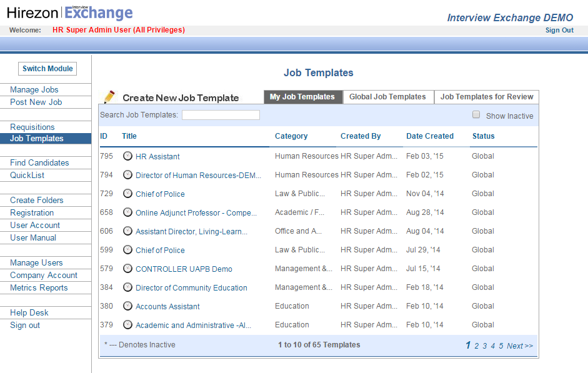
Task: Open QuickList sidebar item
Action: pos(27,175)
